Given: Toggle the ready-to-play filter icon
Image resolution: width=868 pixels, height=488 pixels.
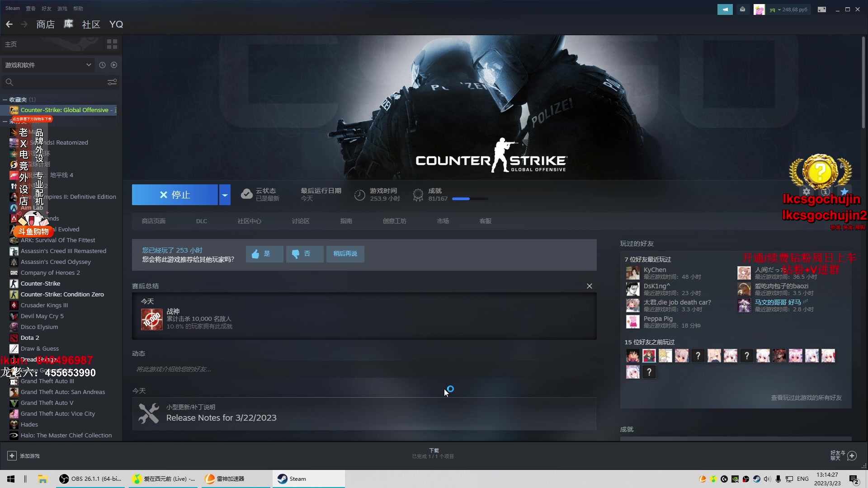Looking at the screenshot, I should 114,65.
